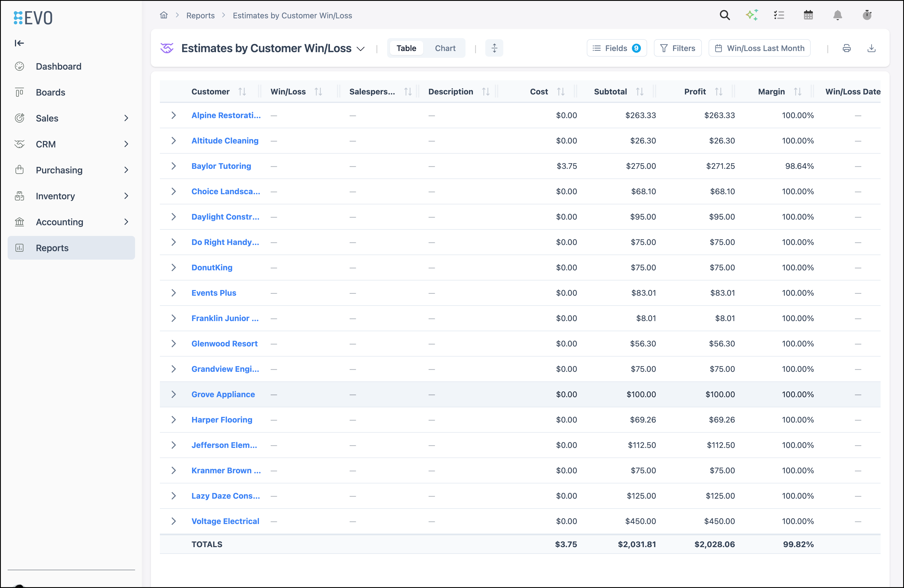Open the Filters button
904x588 pixels.
coord(678,48)
